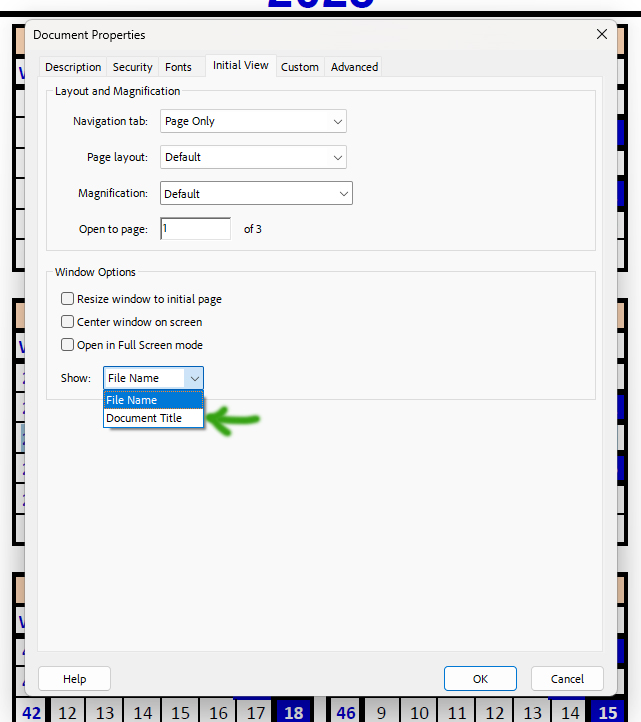Open the Page layout dropdown

point(253,157)
